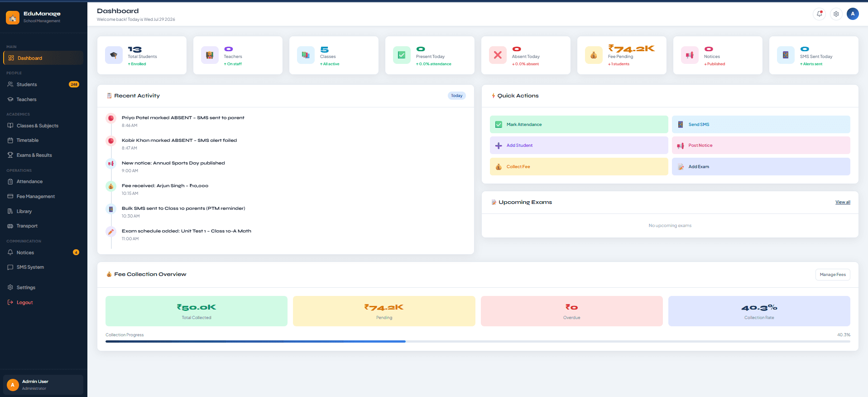The width and height of the screenshot is (868, 397).
Task: Open Dashboard in the sidebar
Action: click(43, 58)
